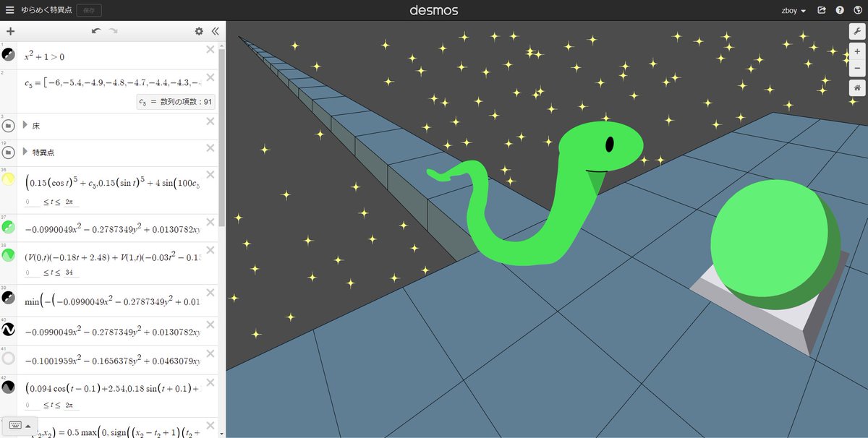Open the expression list gear settings
The height and width of the screenshot is (438, 868).
coord(199,31)
